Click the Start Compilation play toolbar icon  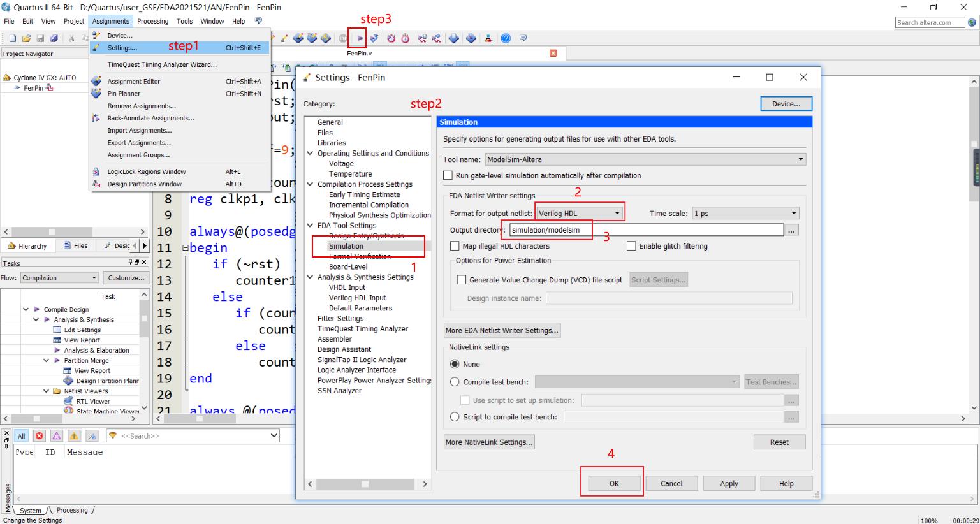(x=360, y=38)
